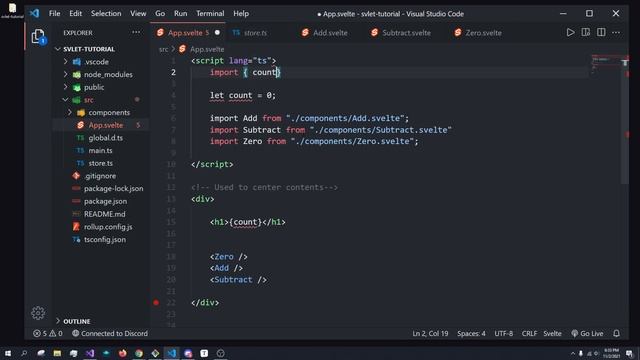Open the Run menu
Viewport: 640px width, 360px height.
click(180, 13)
